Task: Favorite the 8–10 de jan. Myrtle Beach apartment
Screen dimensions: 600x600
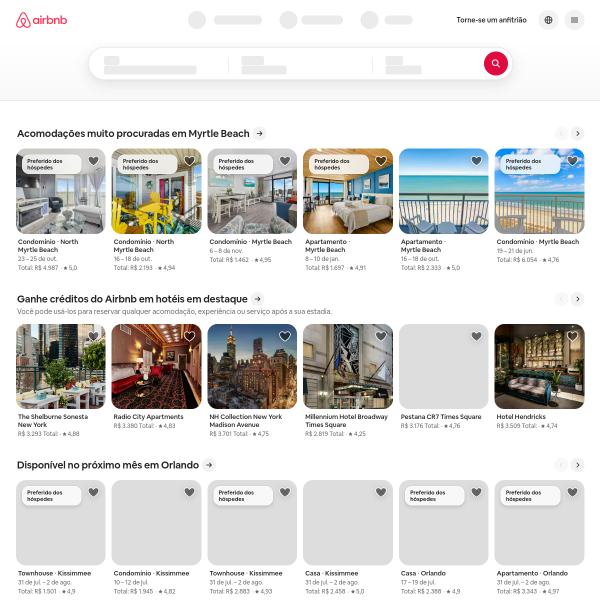Action: point(381,161)
